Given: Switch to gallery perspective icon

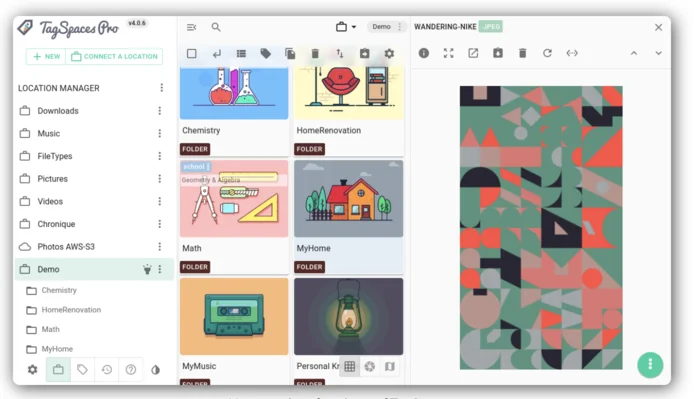Looking at the screenshot, I should pyautogui.click(x=370, y=366).
